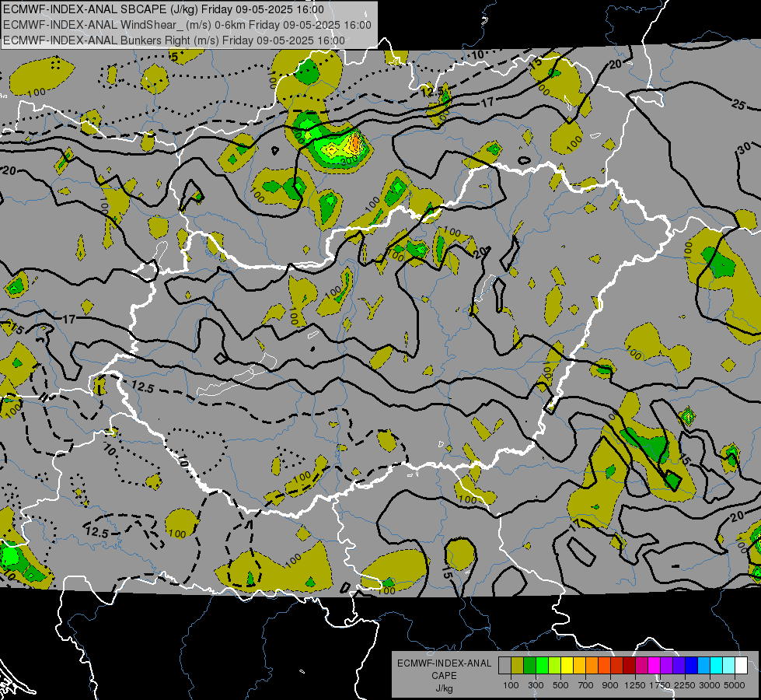This screenshot has height=700, width=761.
Task: Click the 700 tick label in the legend
Action: [x=586, y=685]
